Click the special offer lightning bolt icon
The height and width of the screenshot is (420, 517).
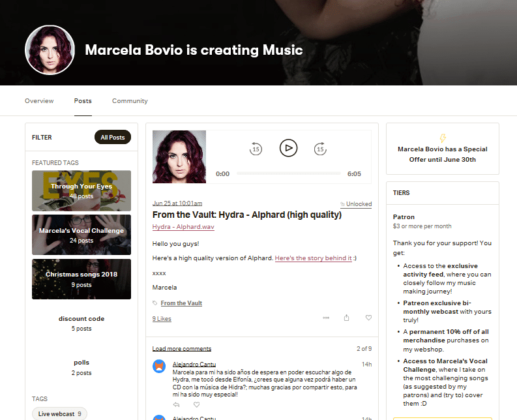(x=443, y=138)
